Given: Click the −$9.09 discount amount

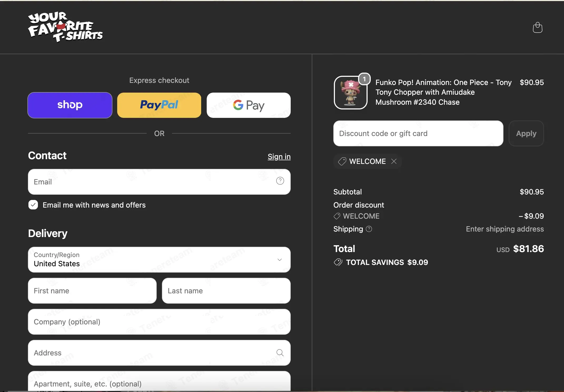Looking at the screenshot, I should [531, 216].
